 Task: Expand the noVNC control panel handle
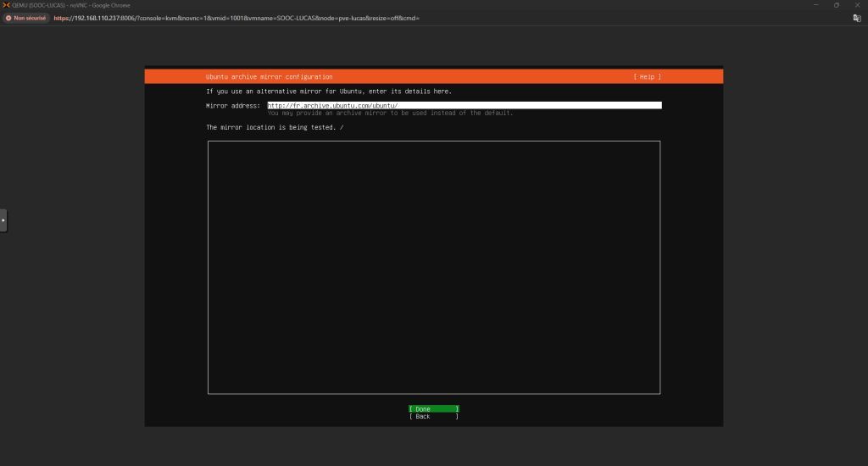[x=3, y=219]
